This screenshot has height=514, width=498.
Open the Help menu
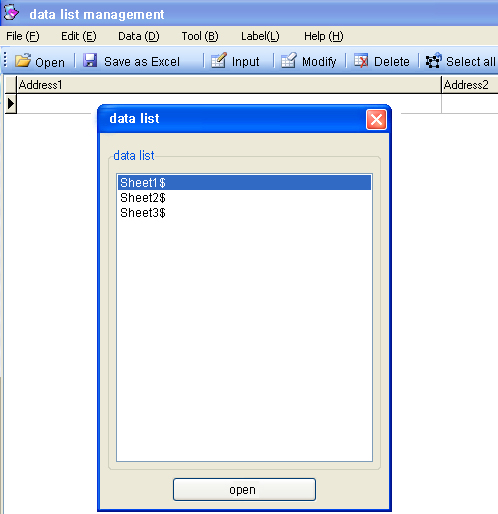323,36
